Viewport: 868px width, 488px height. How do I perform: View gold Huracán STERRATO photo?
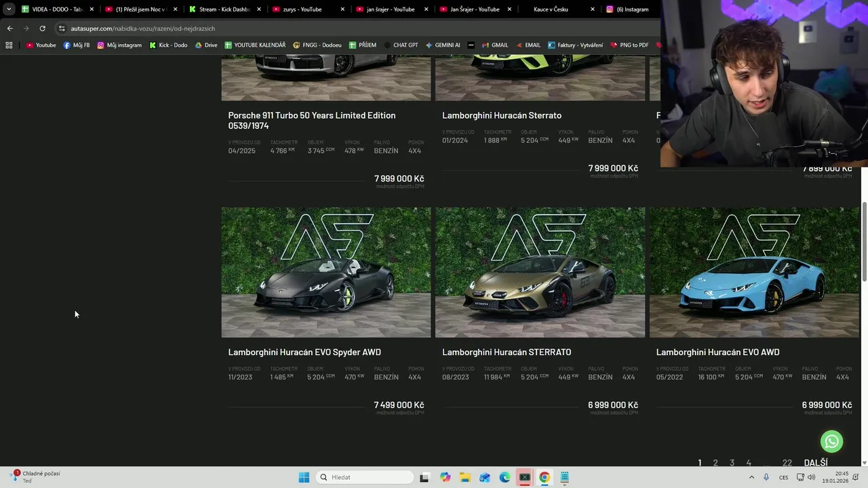pyautogui.click(x=540, y=272)
